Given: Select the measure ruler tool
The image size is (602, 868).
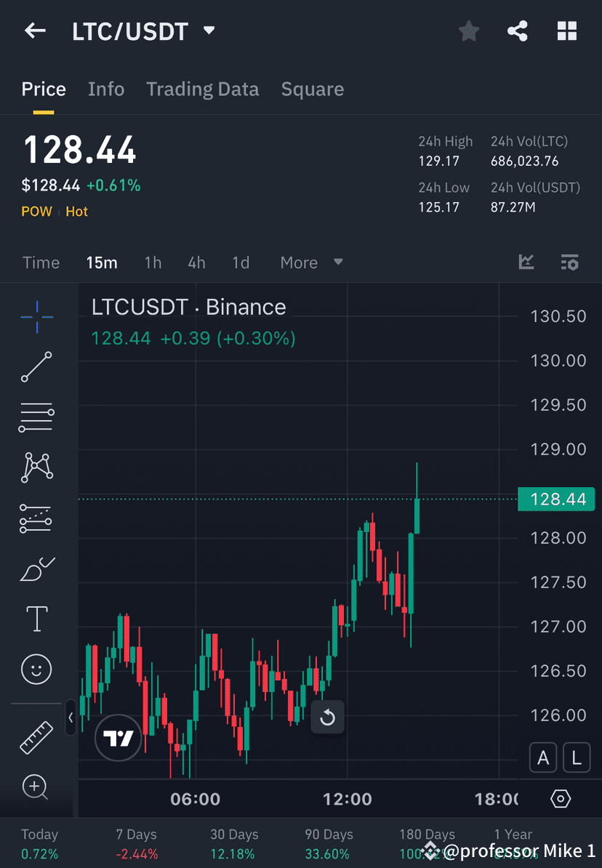Looking at the screenshot, I should (36, 736).
